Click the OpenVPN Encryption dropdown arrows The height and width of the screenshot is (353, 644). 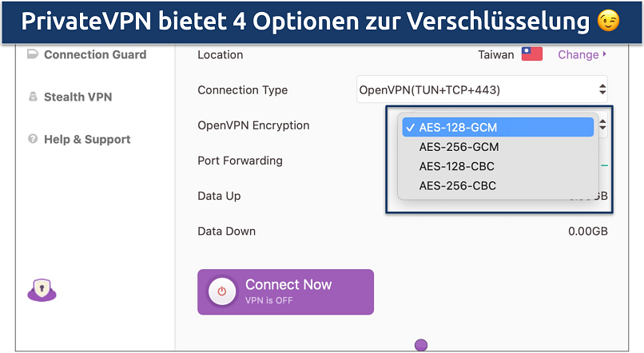pos(602,125)
